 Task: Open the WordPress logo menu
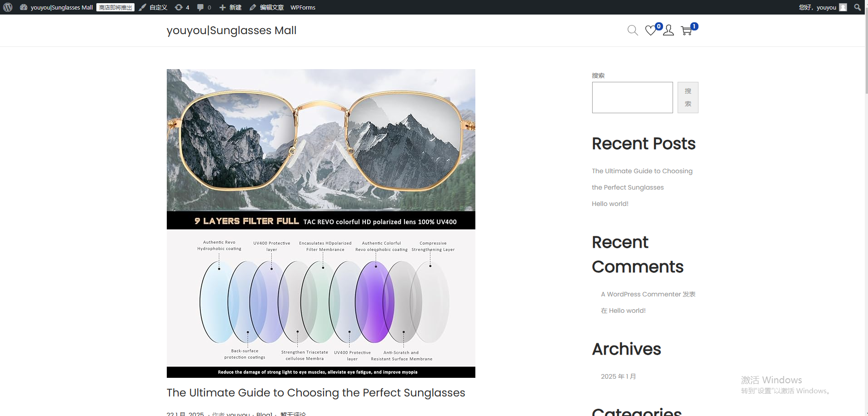pyautogui.click(x=8, y=7)
